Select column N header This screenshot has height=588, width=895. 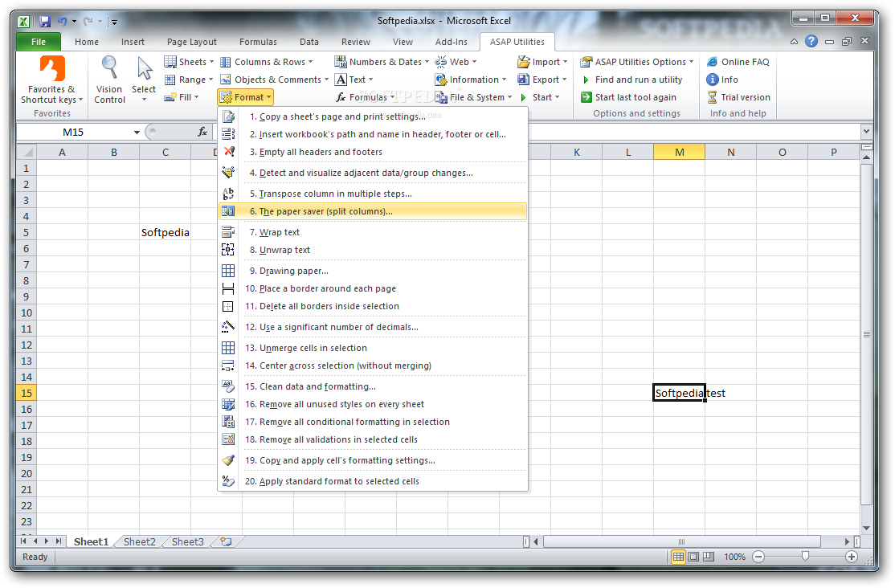point(730,153)
